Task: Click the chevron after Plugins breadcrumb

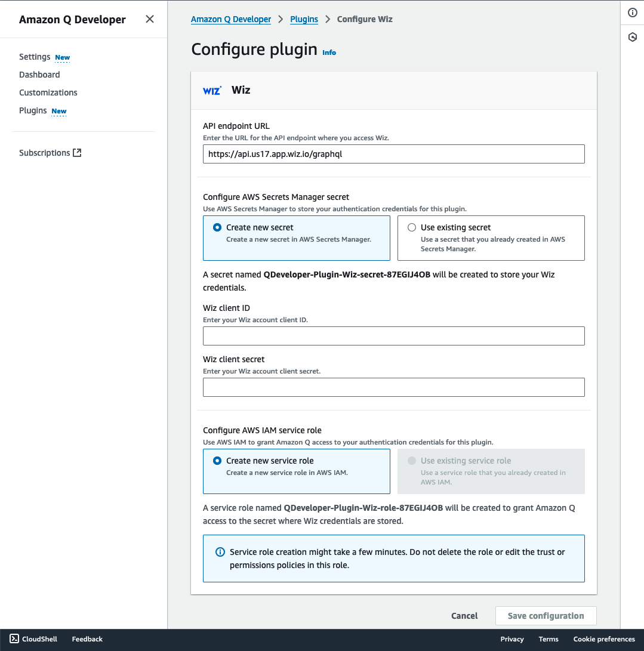Action: (x=328, y=19)
